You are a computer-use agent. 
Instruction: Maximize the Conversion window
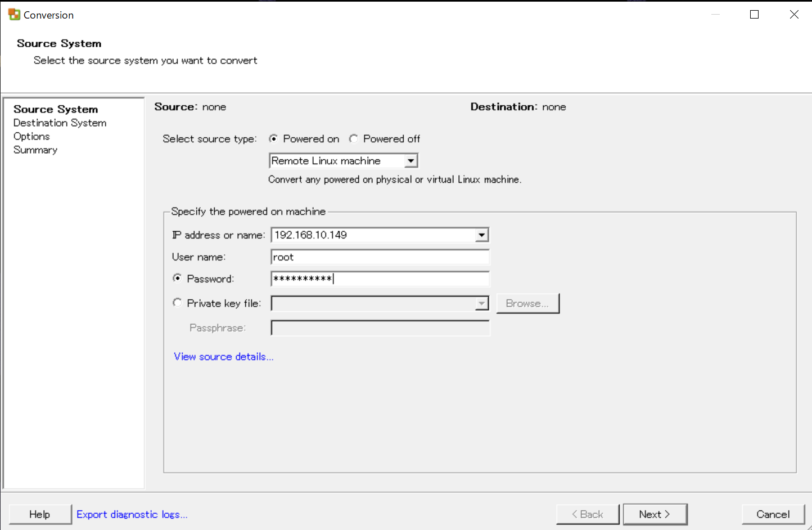pos(755,15)
